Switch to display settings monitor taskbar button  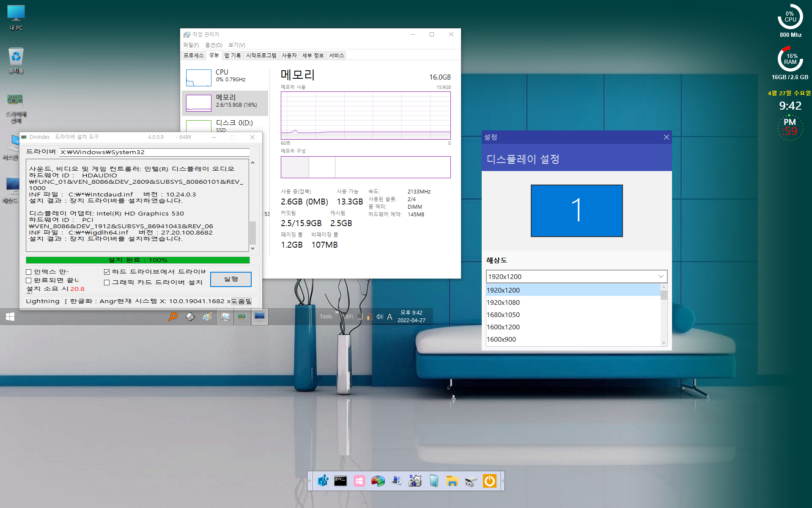259,317
